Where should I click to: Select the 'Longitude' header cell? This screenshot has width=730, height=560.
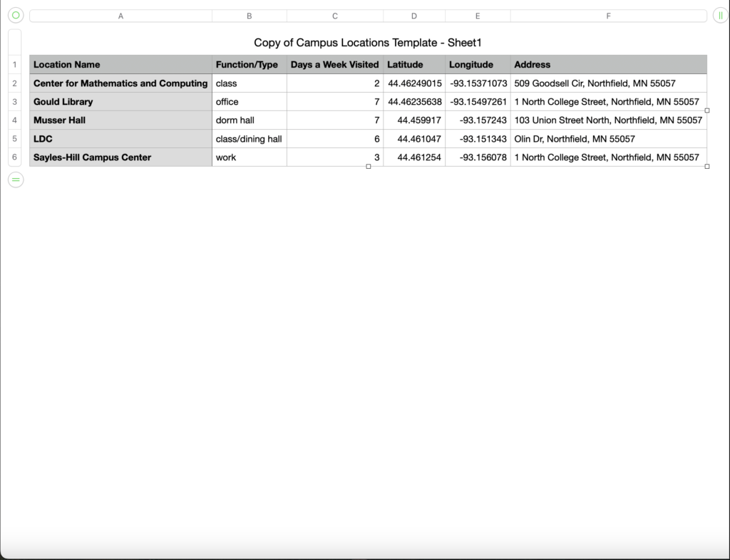478,65
